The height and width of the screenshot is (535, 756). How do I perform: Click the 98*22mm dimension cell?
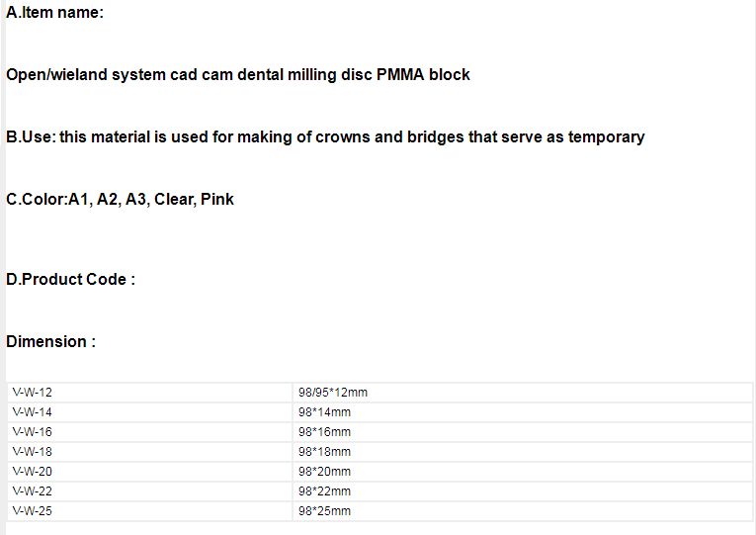(523, 491)
